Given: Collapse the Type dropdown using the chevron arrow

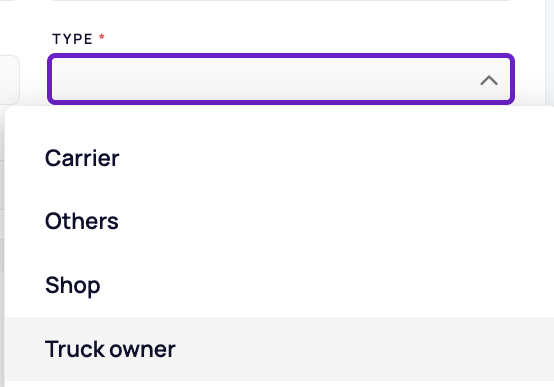Looking at the screenshot, I should tap(489, 80).
